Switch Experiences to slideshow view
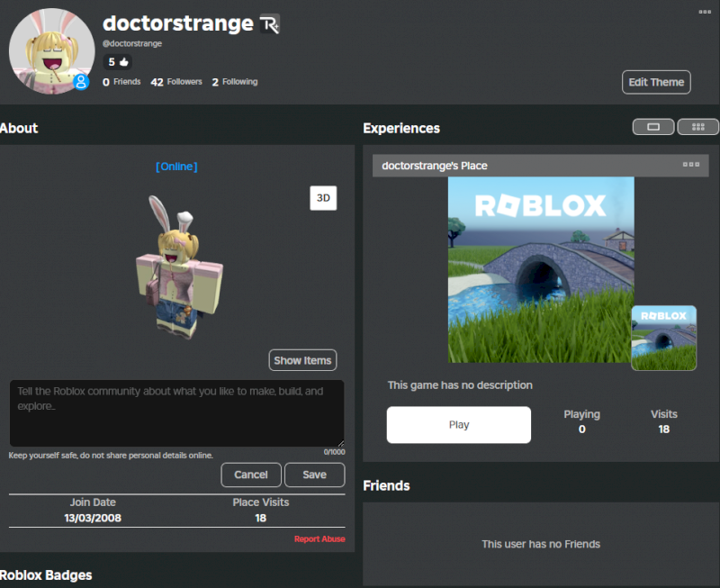Viewport: 720px width, 588px height. pos(653,127)
